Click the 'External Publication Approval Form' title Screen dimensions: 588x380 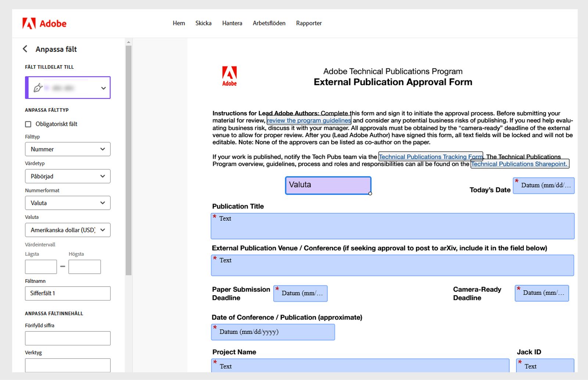(393, 82)
